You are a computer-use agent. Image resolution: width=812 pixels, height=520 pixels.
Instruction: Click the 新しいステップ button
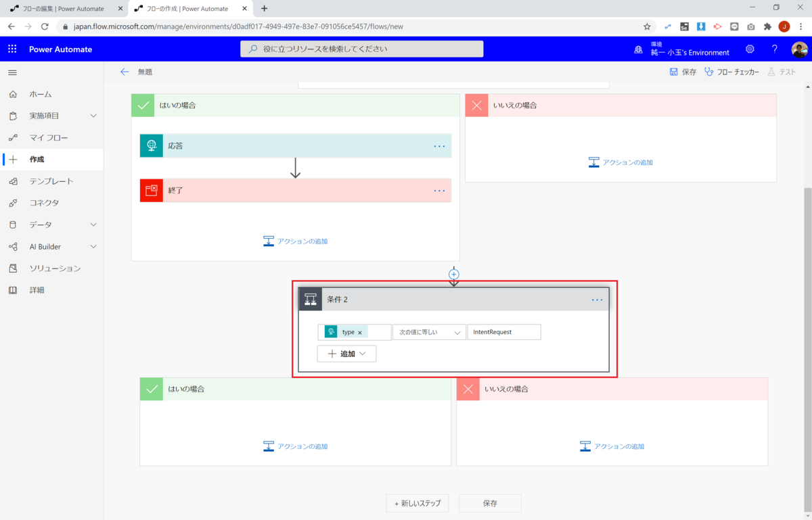click(418, 503)
